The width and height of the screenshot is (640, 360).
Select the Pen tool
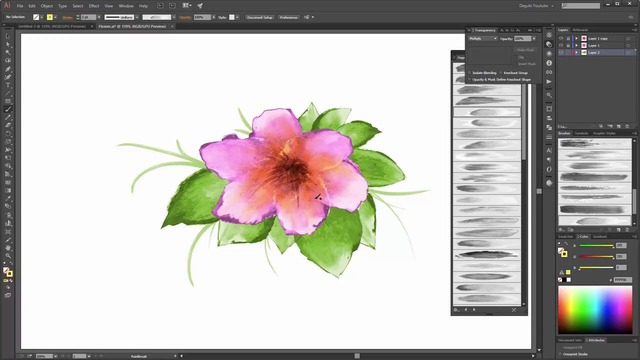coord(8,69)
